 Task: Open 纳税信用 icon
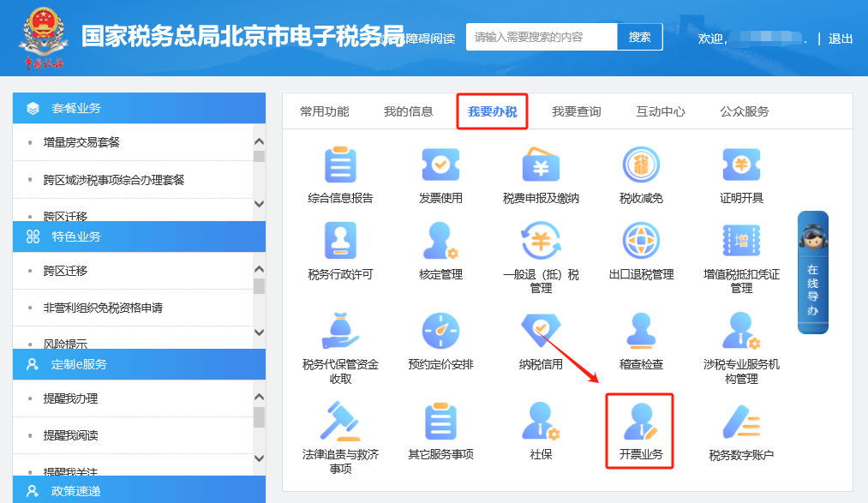541,331
